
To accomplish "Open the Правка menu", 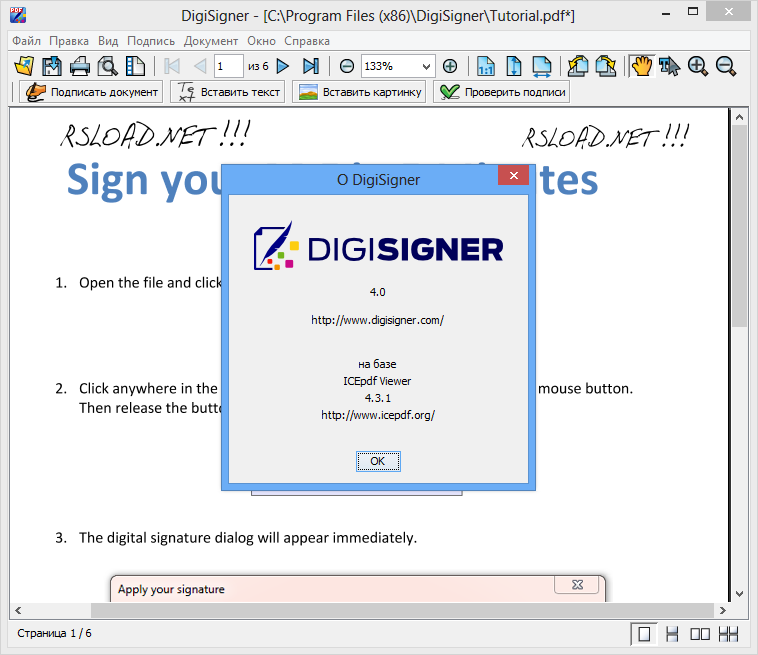I will [x=69, y=41].
